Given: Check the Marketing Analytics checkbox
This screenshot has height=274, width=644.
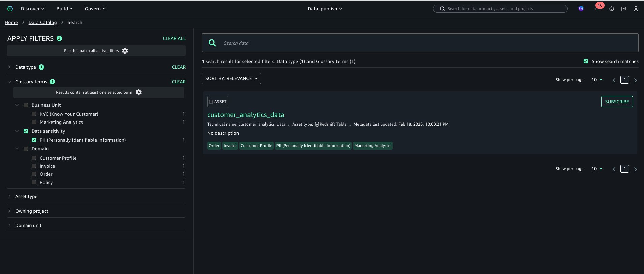Looking at the screenshot, I should pos(34,122).
